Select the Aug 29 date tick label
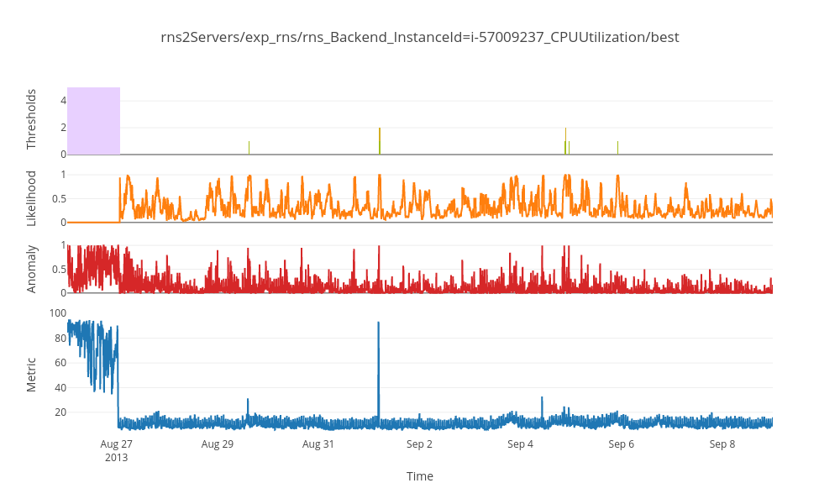Viewport: 840px width, 504px height. click(x=218, y=444)
